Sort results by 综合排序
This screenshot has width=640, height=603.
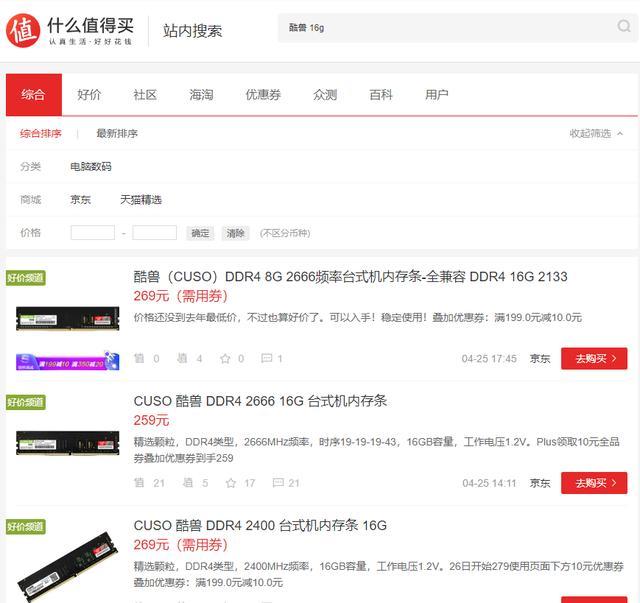pos(40,134)
